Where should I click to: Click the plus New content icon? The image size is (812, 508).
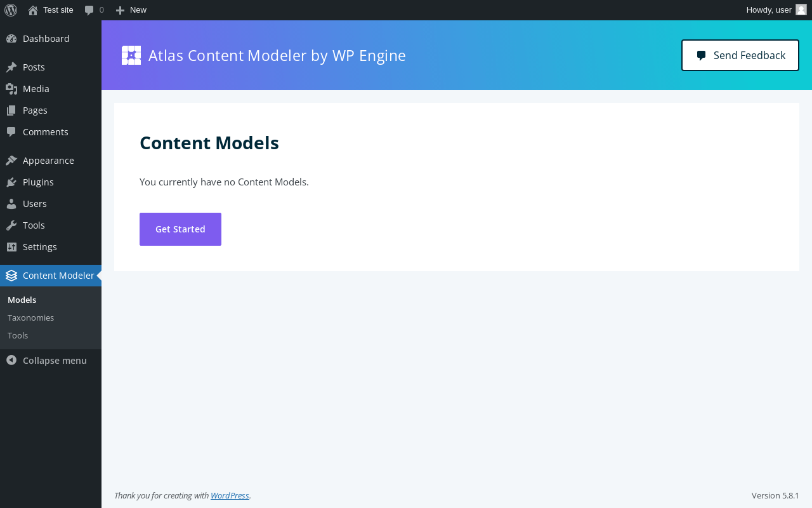(120, 10)
